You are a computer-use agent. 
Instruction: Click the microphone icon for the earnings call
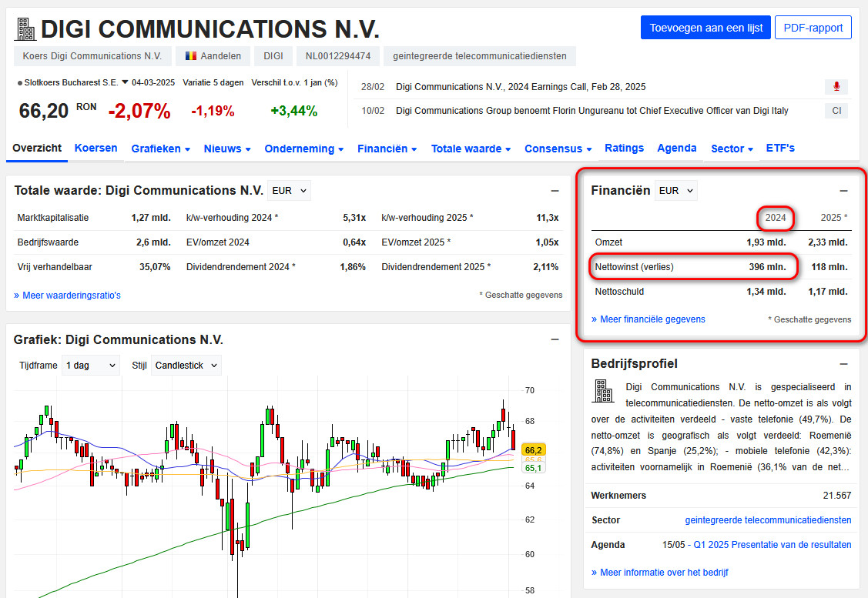point(836,87)
